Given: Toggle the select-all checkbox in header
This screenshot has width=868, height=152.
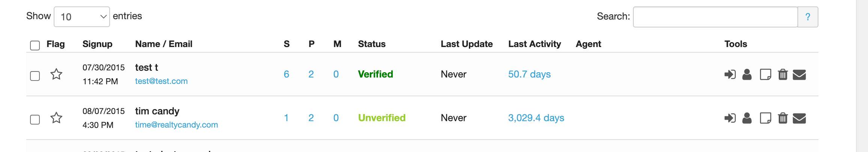Looking at the screenshot, I should point(35,46).
